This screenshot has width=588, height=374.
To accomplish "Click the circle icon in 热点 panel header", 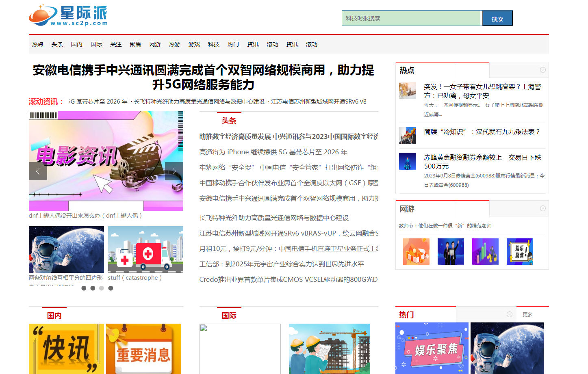I will (x=542, y=70).
